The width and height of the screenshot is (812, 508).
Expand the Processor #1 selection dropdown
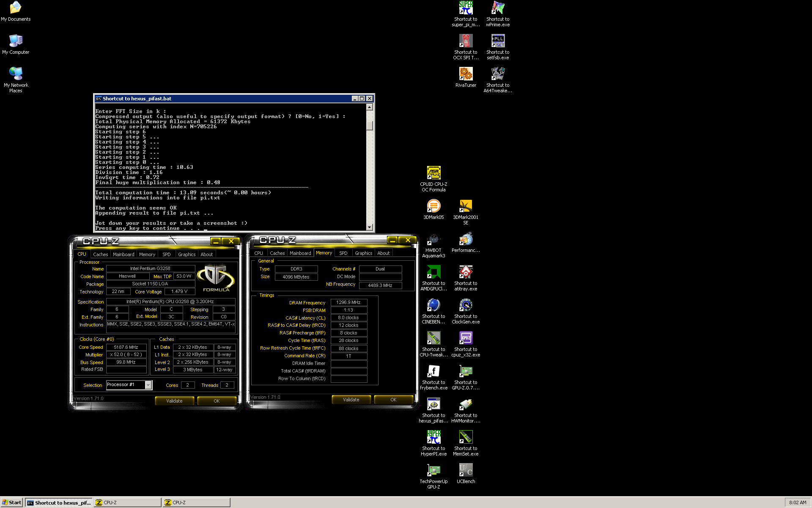tap(148, 385)
